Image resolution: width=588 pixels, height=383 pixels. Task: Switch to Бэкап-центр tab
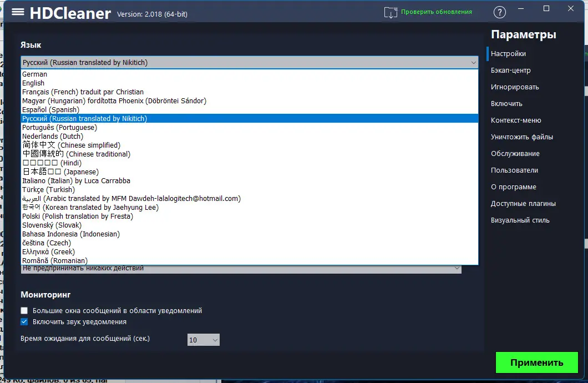[x=511, y=70]
